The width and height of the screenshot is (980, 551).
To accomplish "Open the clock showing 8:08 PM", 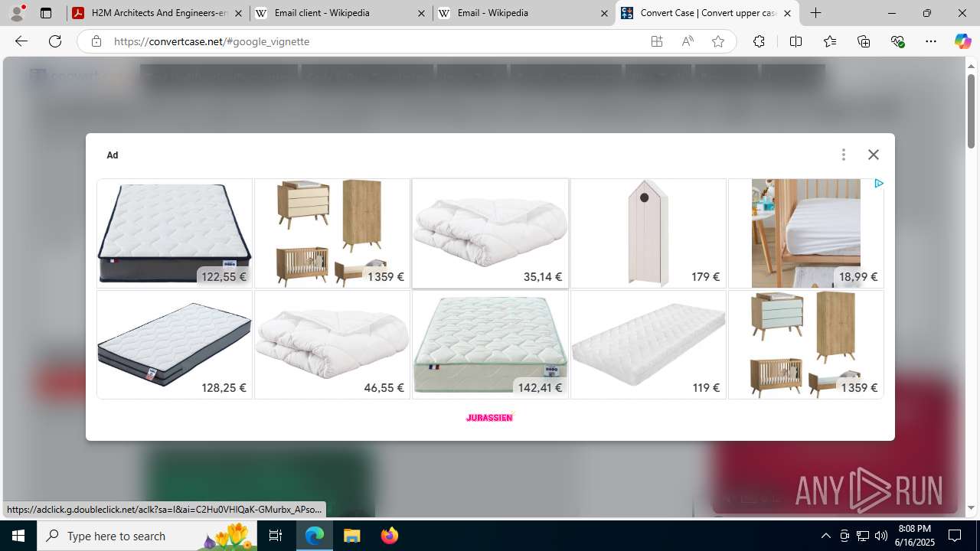I will 916,536.
